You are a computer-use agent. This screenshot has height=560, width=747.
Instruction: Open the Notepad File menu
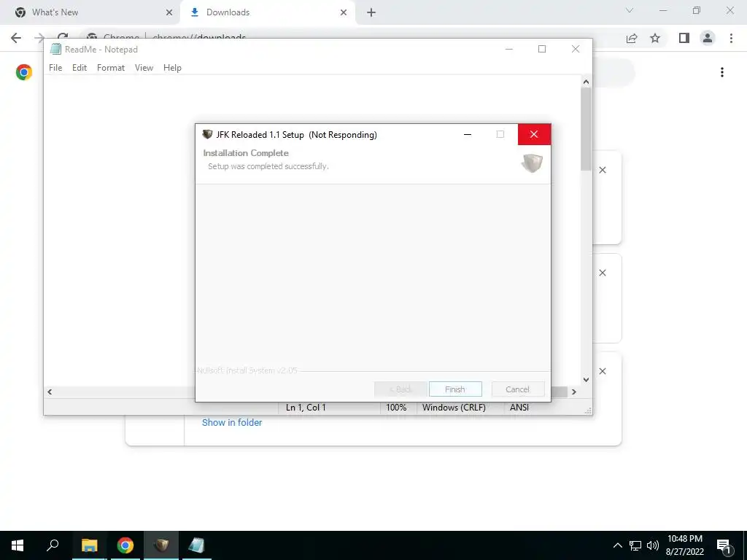(55, 68)
